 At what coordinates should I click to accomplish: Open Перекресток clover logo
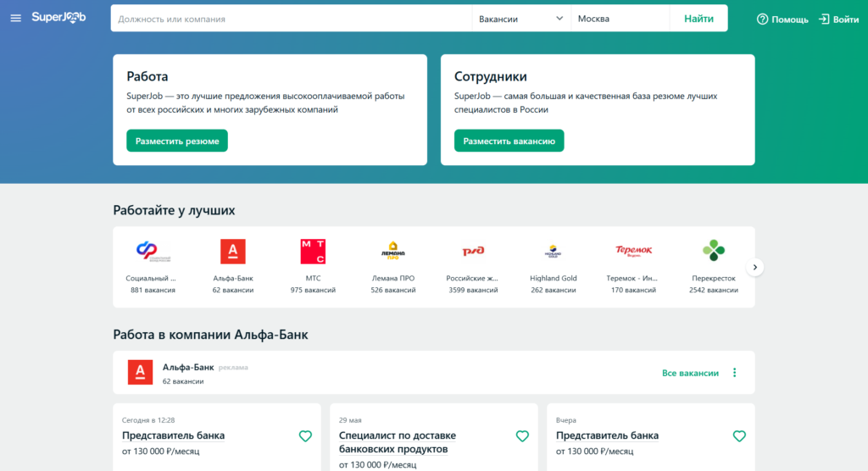(714, 251)
